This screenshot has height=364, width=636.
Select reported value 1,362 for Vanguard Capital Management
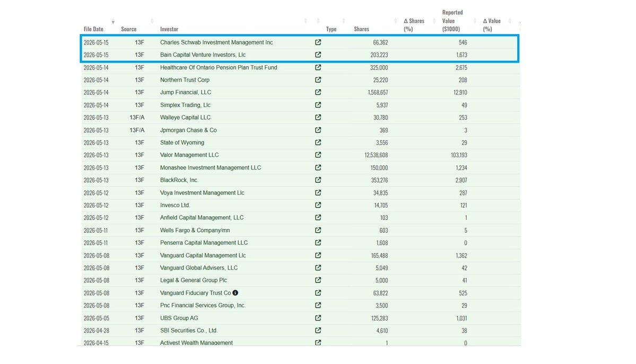click(461, 255)
